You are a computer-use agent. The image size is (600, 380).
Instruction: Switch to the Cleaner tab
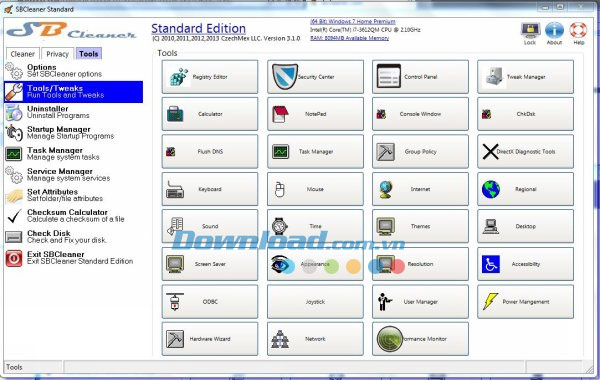(23, 54)
